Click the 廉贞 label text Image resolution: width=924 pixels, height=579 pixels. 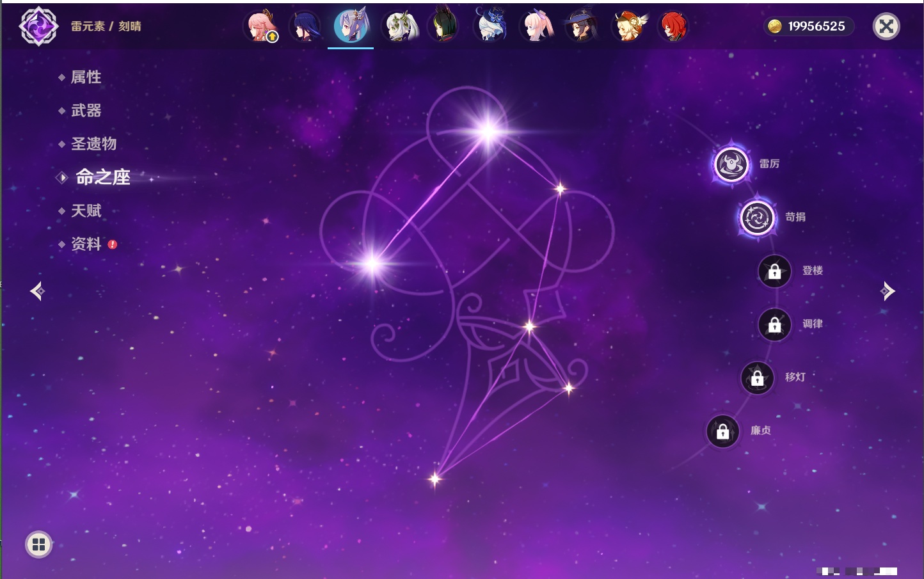click(x=761, y=431)
